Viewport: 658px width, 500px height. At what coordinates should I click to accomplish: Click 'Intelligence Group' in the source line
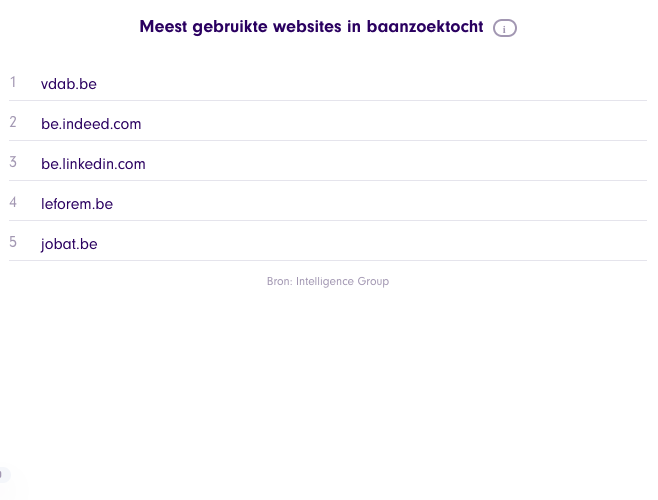342,281
